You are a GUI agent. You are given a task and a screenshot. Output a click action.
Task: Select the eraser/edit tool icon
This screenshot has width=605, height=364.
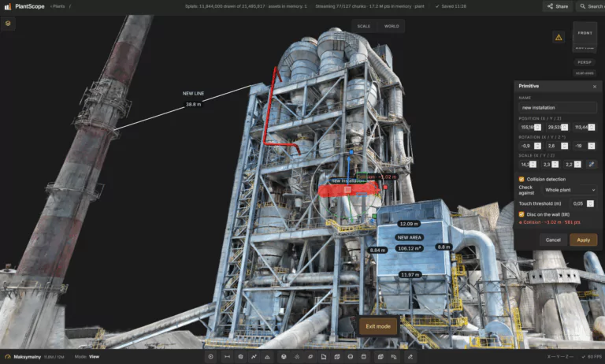pyautogui.click(x=410, y=357)
